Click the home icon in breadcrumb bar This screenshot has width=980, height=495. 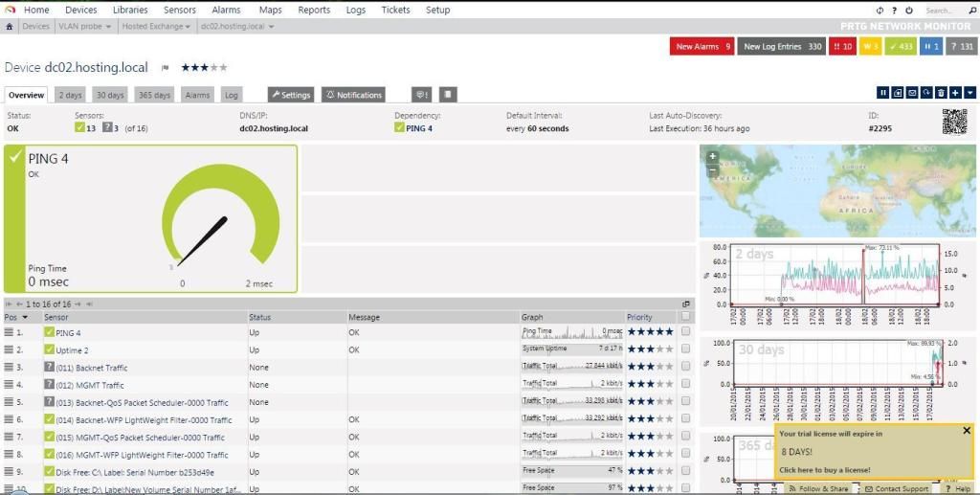[10, 27]
